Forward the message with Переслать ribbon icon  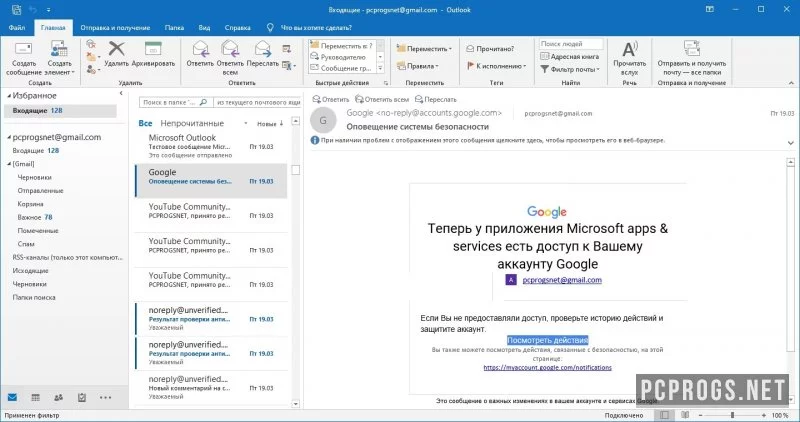[263, 49]
